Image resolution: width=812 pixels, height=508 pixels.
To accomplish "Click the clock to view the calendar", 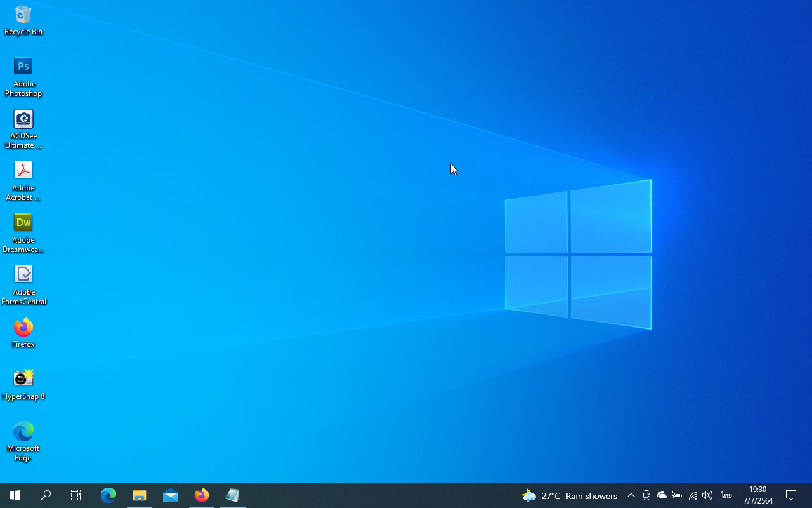I will [x=757, y=495].
